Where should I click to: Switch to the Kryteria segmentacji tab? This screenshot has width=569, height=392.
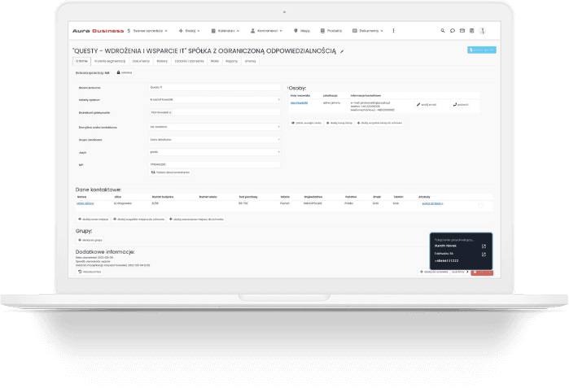(x=110, y=61)
